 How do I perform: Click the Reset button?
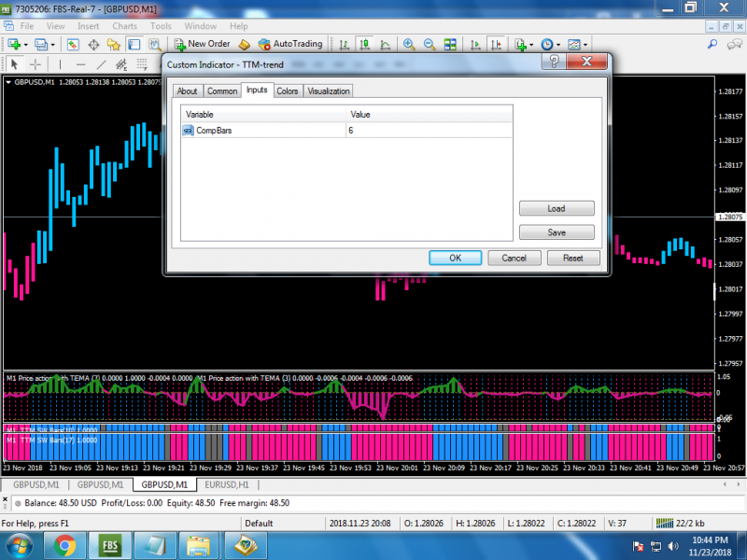[573, 258]
